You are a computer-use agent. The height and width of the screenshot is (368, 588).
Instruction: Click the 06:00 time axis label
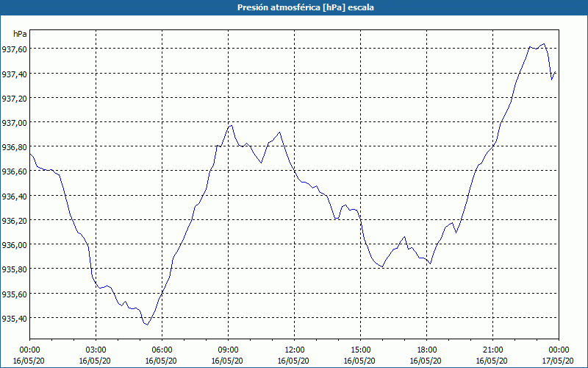(x=162, y=350)
